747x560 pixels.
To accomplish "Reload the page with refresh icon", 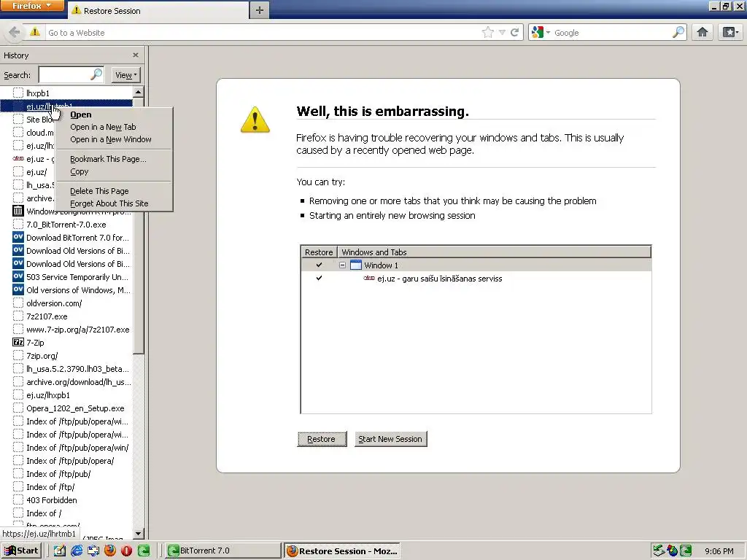I will click(x=514, y=32).
